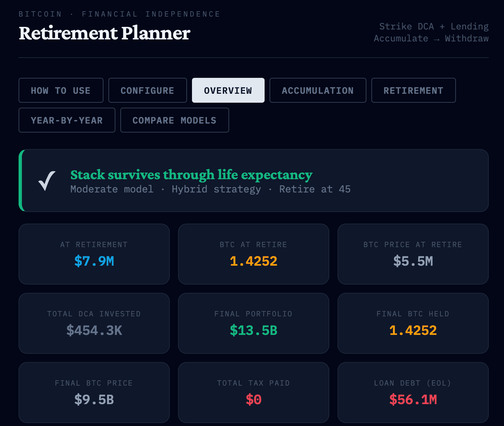Open the Compare Models view
This screenshot has width=504, height=426.
pyautogui.click(x=174, y=120)
